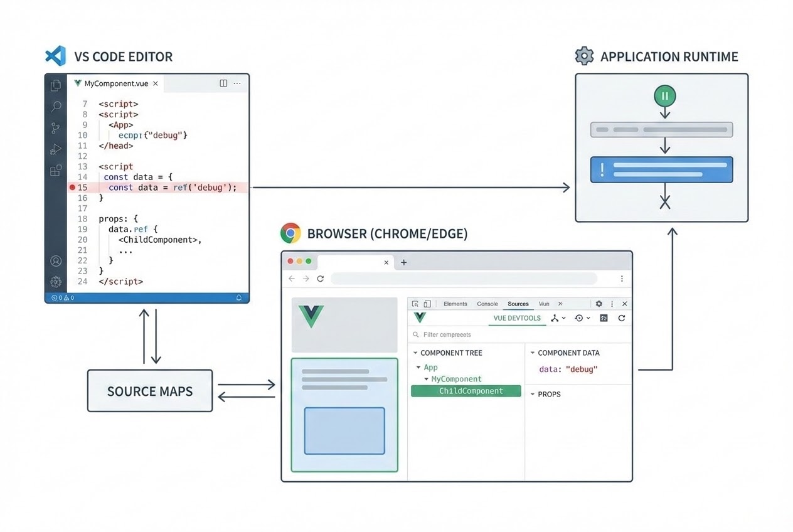793x532 pixels.
Task: Click the browser address bar
Action: (464, 279)
